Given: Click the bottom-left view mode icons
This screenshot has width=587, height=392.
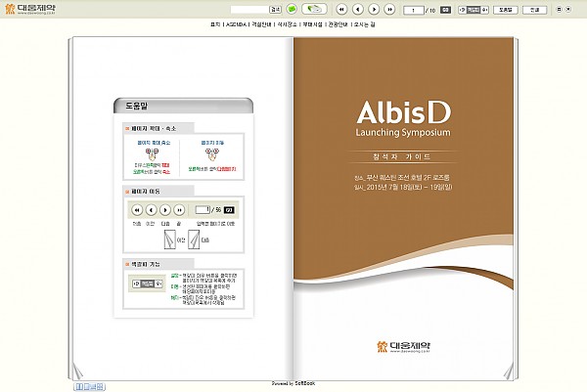Looking at the screenshot, I should 88,387.
